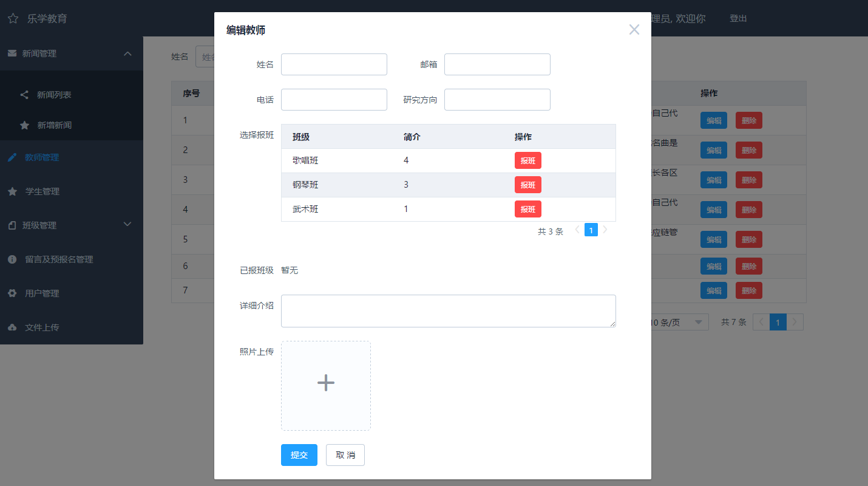Screen dimensions: 868x486
Task: Click the pencil icon beside 教师管理
Action: coord(12,157)
